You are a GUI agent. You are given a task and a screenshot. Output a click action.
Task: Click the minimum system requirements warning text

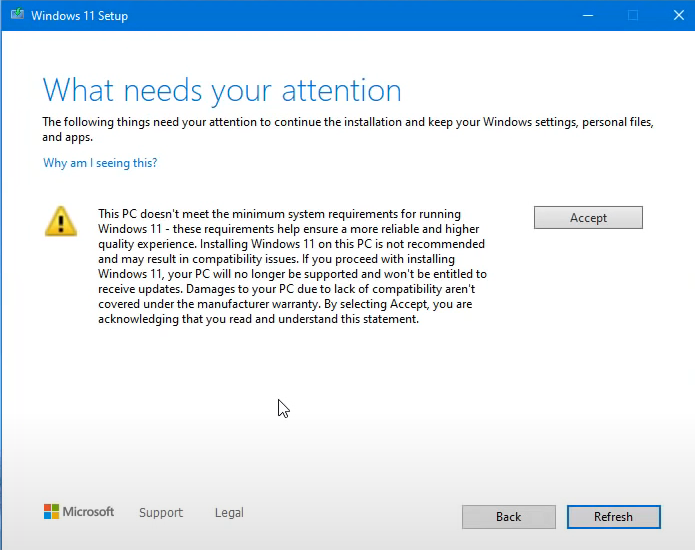tap(293, 266)
